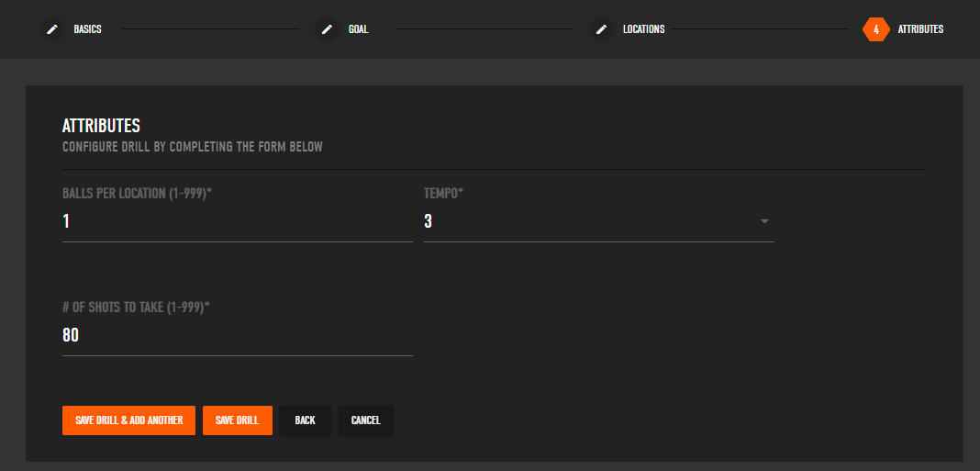Viewport: 980px width, 471px height.
Task: Click the Basics step pencil icon
Action: 52,29
